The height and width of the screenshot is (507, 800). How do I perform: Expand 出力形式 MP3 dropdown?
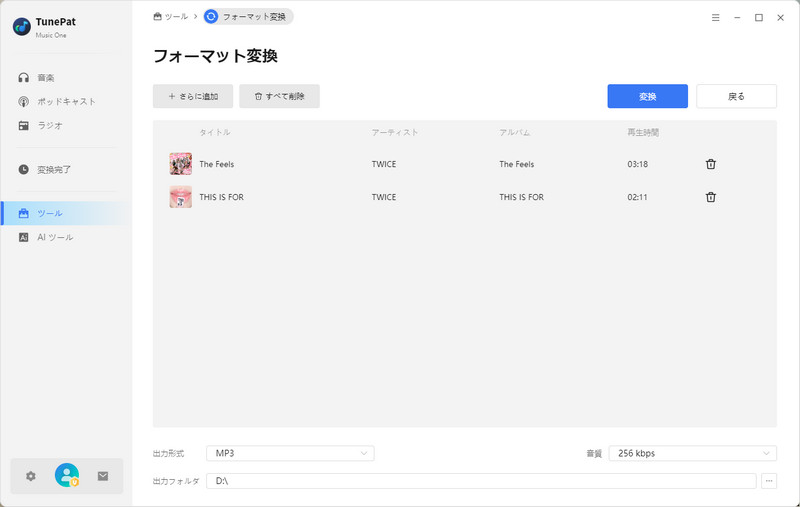coord(290,453)
